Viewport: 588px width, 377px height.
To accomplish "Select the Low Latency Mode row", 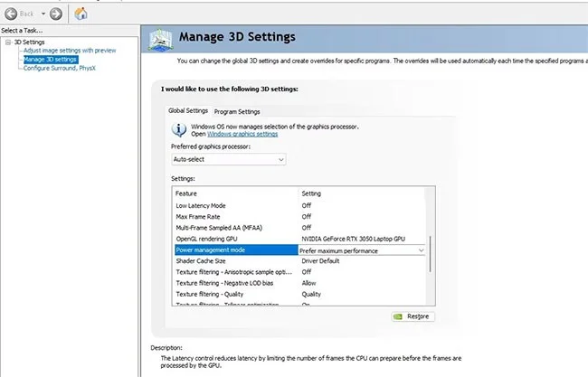I will [x=235, y=206].
